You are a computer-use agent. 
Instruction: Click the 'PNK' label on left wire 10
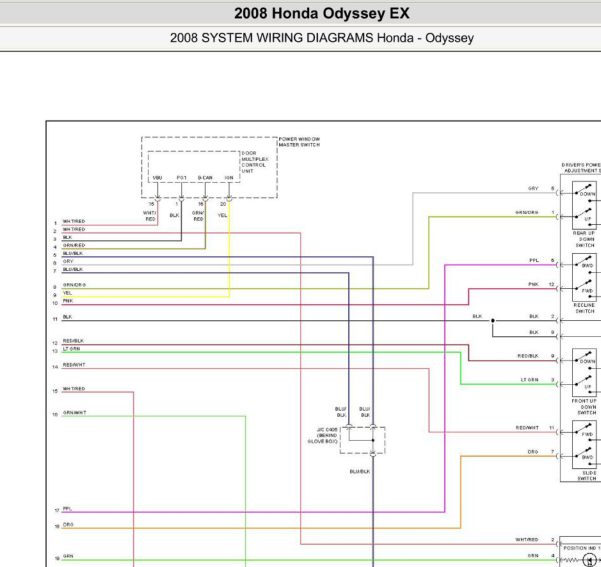[68, 301]
